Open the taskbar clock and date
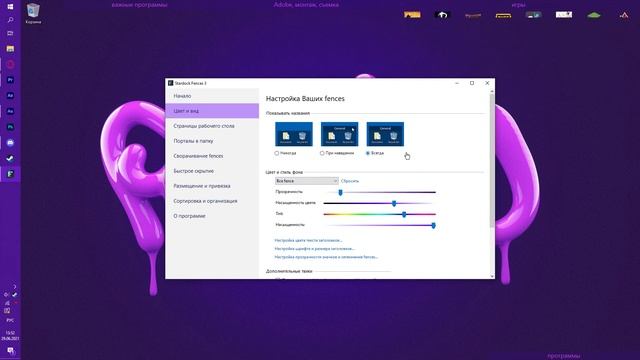 (x=10, y=336)
